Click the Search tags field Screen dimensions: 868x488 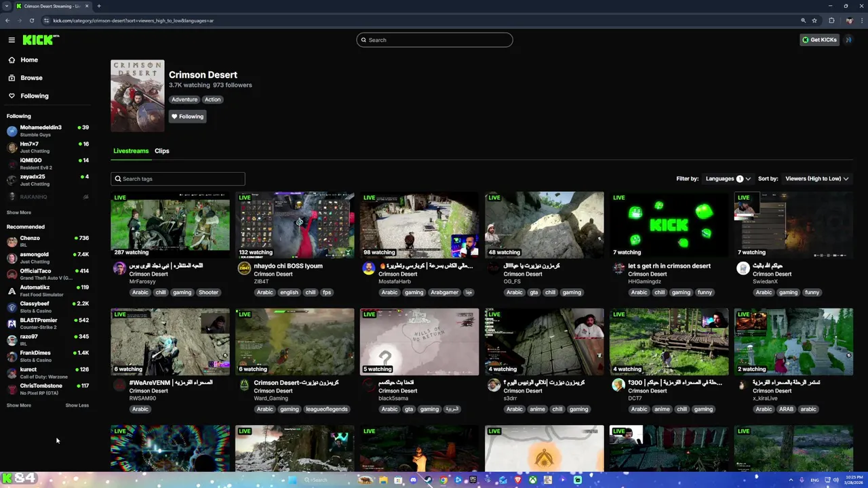pyautogui.click(x=178, y=179)
